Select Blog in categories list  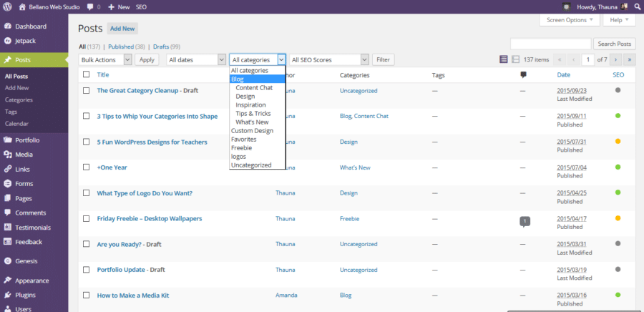(x=257, y=79)
